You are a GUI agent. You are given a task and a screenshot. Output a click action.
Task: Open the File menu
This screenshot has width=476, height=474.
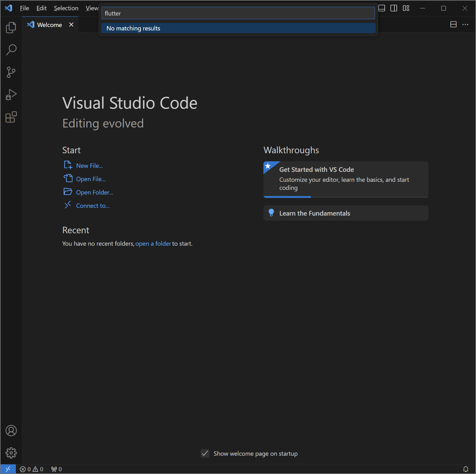coord(24,8)
